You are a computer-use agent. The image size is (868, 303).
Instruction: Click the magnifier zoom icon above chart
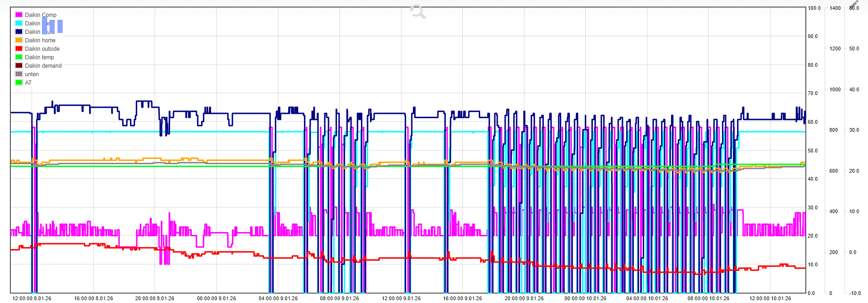coord(418,12)
